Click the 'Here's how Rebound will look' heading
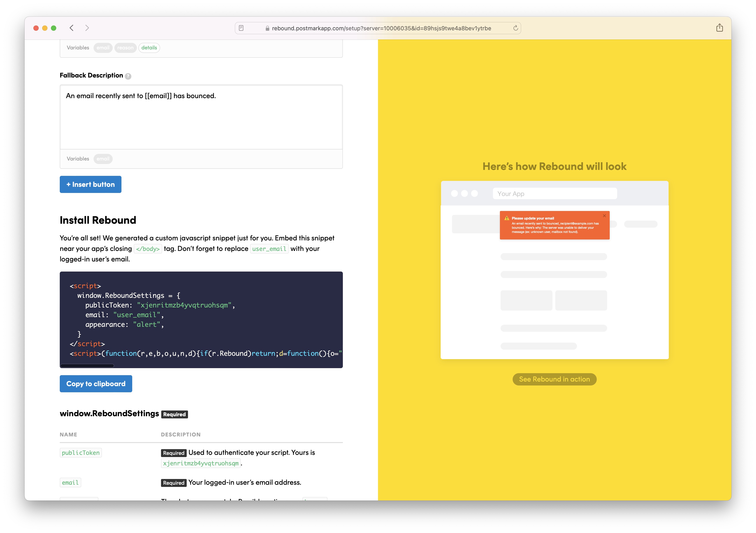The height and width of the screenshot is (533, 756). tap(555, 166)
